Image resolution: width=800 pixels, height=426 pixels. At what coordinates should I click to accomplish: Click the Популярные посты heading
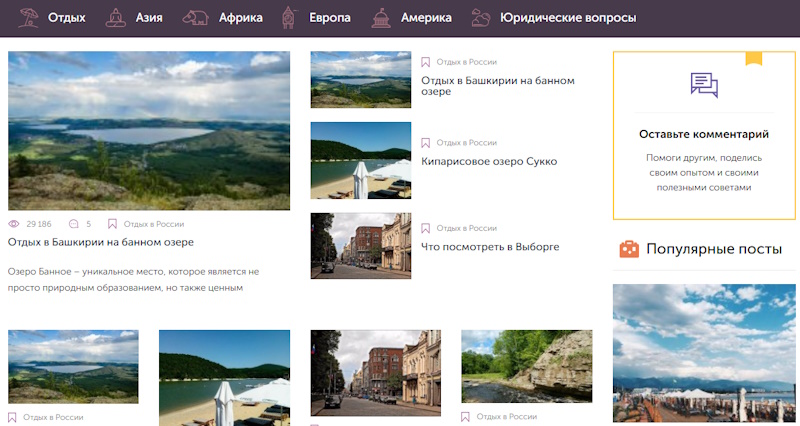714,249
